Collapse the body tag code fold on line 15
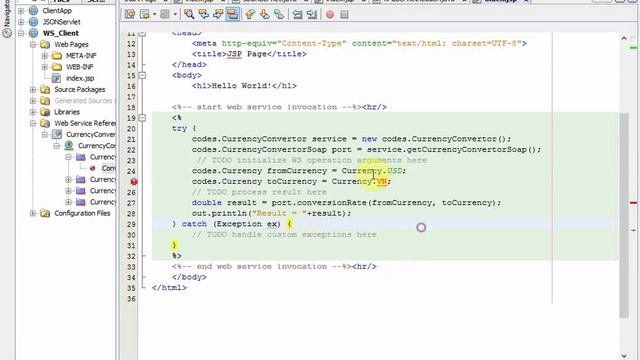 142,76
